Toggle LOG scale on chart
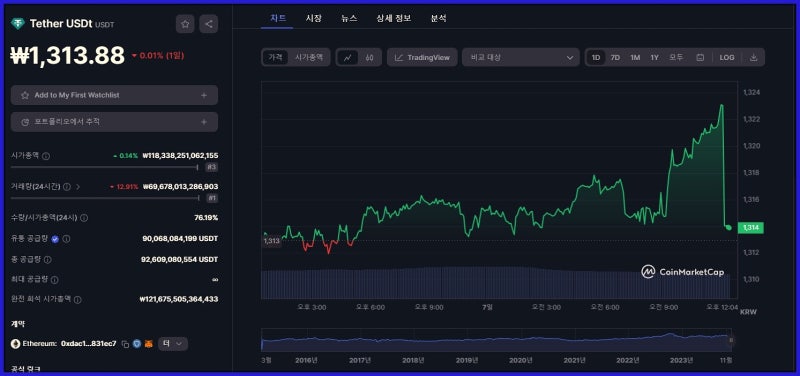This screenshot has width=800, height=376. [x=727, y=58]
